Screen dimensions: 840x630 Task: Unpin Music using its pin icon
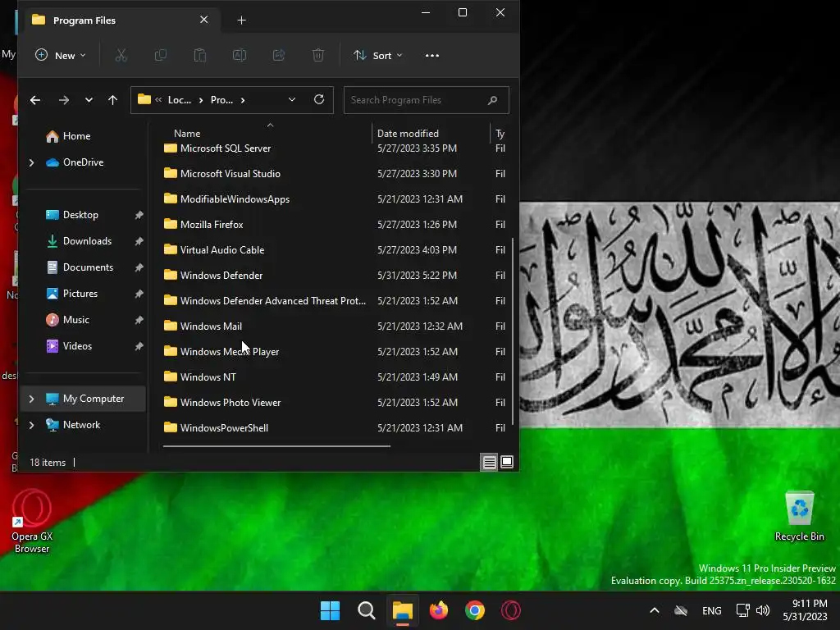(x=139, y=320)
